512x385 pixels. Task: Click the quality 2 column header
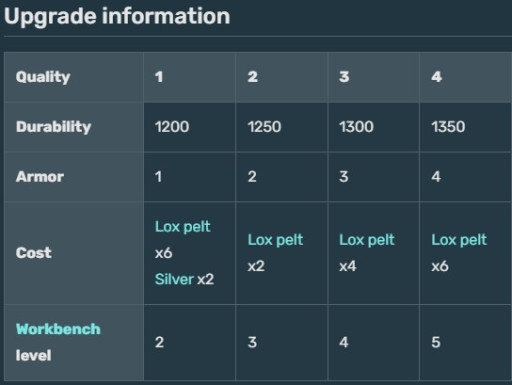(x=282, y=77)
